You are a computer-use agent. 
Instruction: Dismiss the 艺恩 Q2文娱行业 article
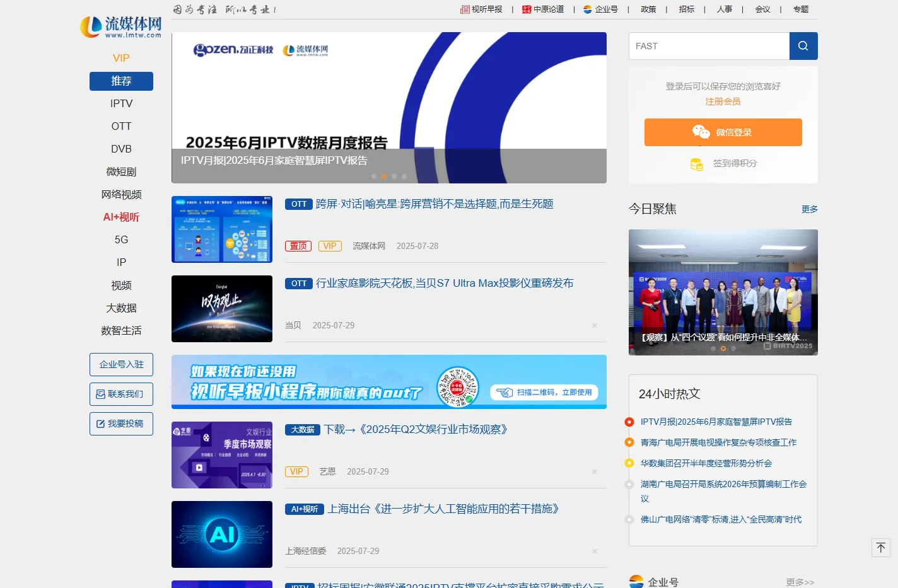tap(595, 472)
